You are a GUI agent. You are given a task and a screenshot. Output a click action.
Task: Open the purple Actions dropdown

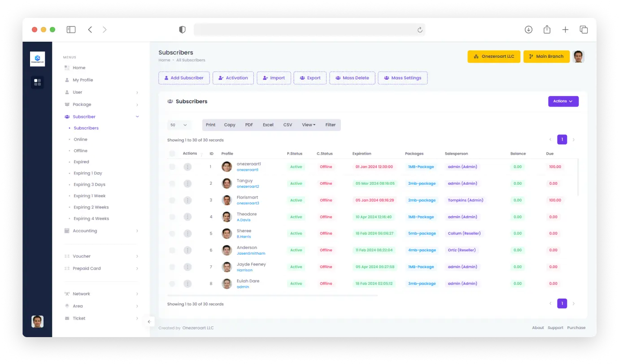[x=563, y=101]
